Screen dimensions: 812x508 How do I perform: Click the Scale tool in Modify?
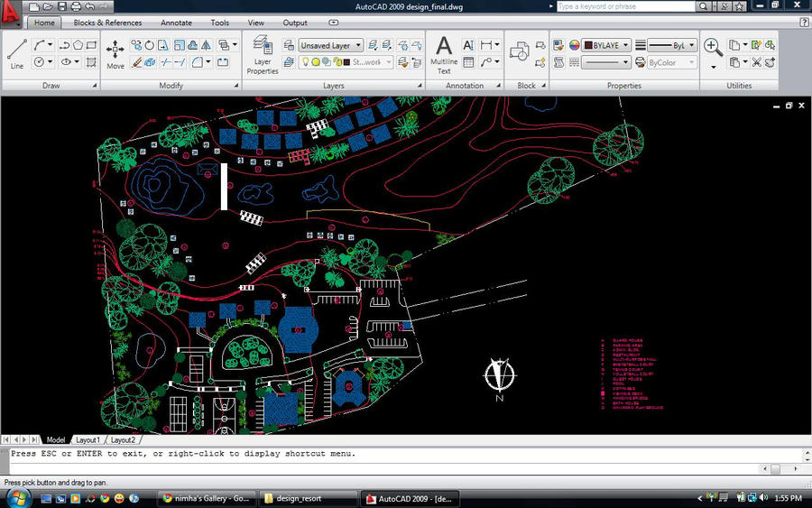(179, 45)
